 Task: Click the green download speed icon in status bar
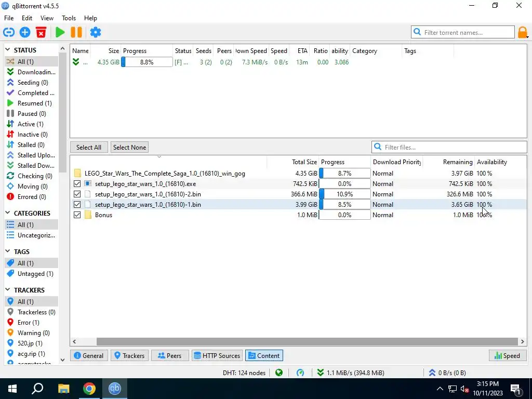(x=320, y=373)
